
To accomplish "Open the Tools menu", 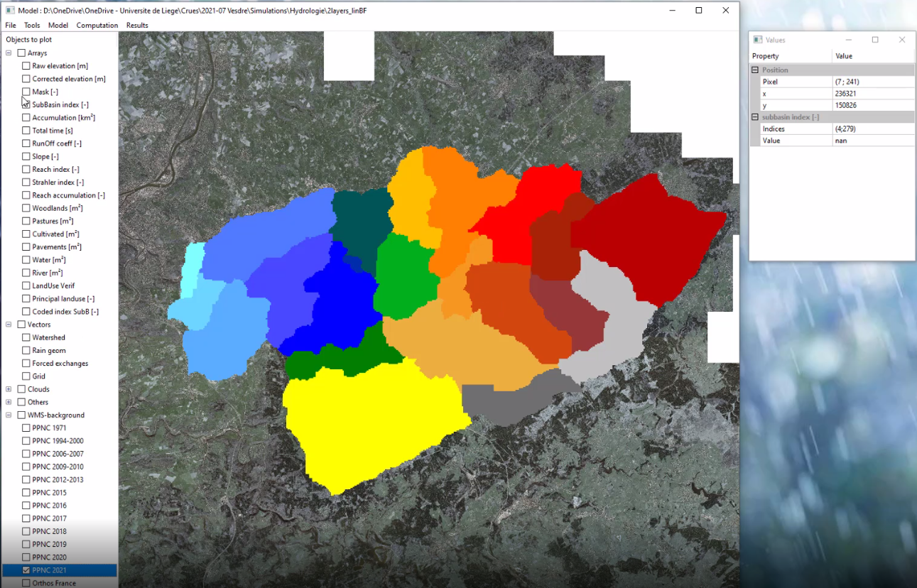I will pyautogui.click(x=32, y=26).
